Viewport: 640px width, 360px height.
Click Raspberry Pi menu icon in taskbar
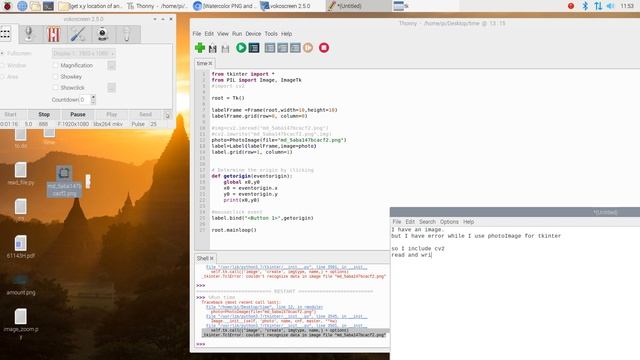(7, 6)
